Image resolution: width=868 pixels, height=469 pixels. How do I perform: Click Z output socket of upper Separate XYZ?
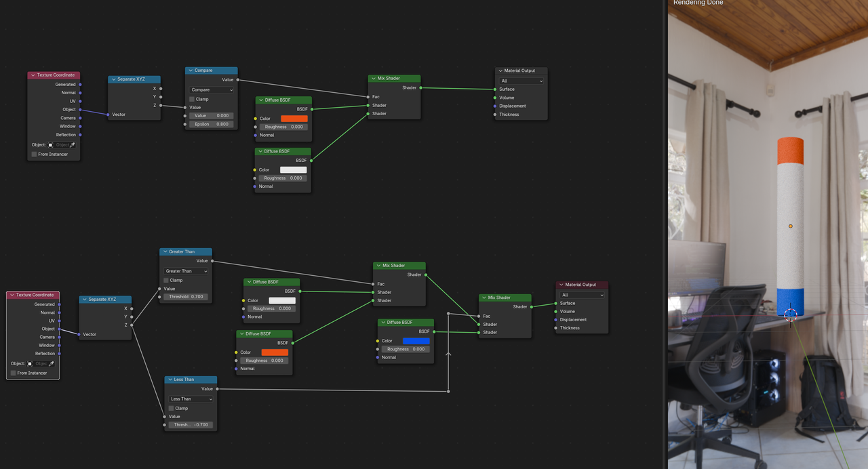point(161,106)
